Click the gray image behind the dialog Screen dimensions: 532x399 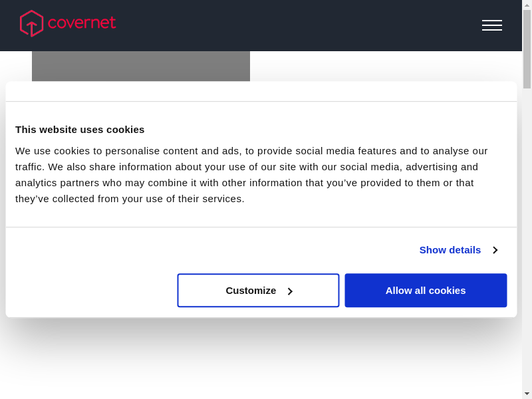(141, 66)
